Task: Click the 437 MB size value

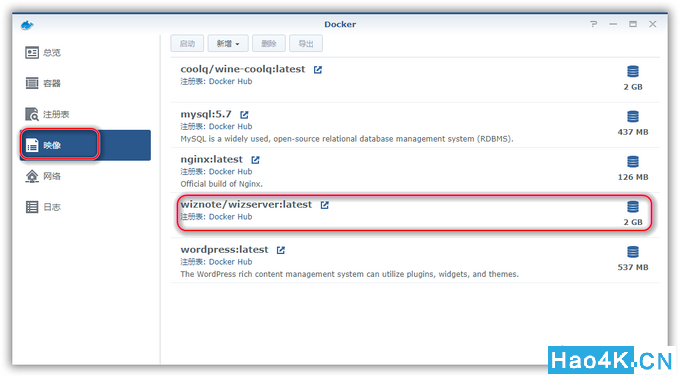Action: click(x=633, y=132)
